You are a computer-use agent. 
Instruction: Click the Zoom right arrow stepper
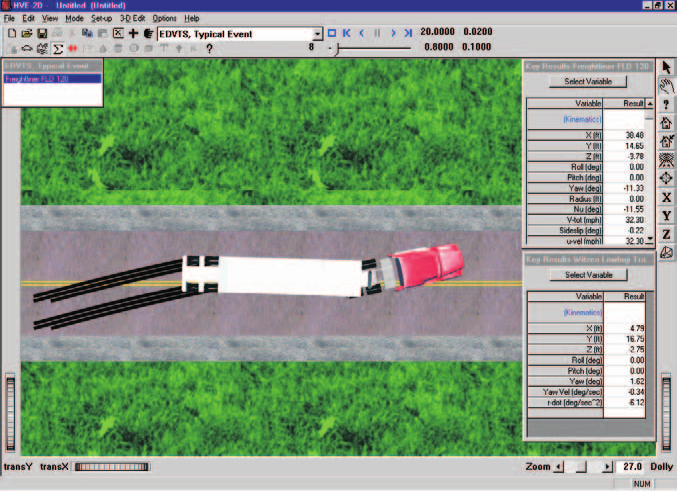click(608, 466)
